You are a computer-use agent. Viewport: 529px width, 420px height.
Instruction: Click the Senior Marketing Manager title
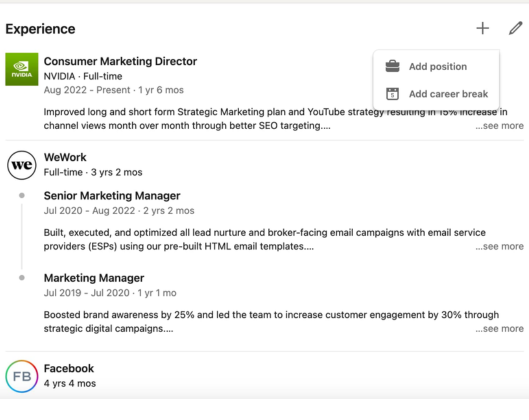pyautogui.click(x=112, y=196)
